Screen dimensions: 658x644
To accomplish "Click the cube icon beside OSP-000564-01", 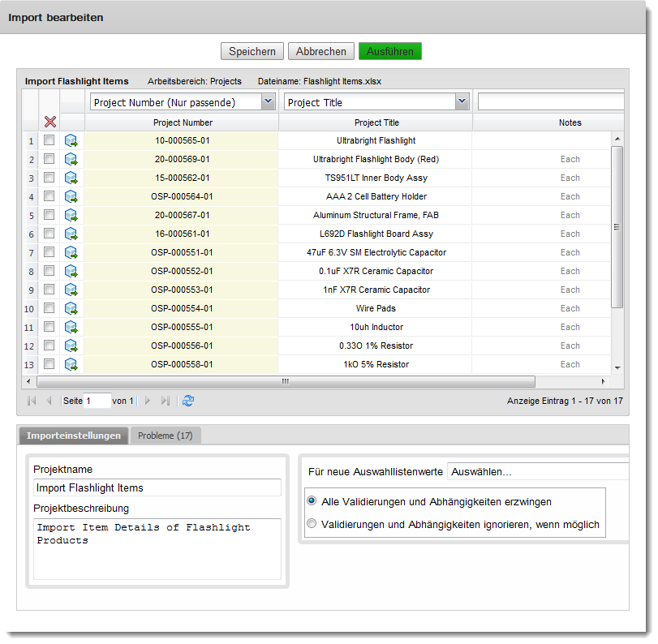I will pyautogui.click(x=71, y=196).
